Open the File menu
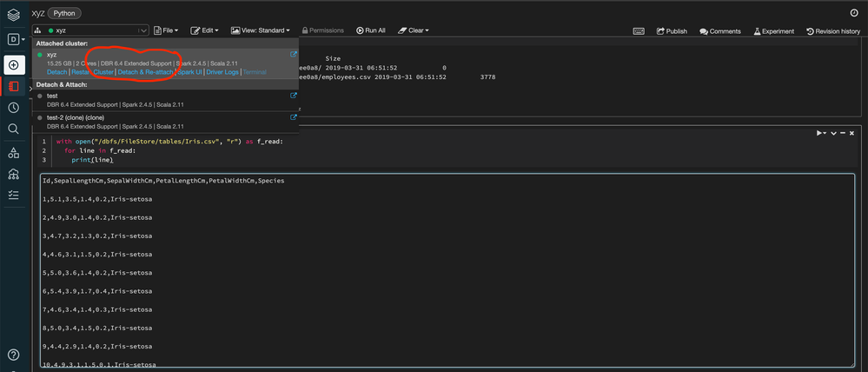This screenshot has height=372, width=868. tap(168, 30)
